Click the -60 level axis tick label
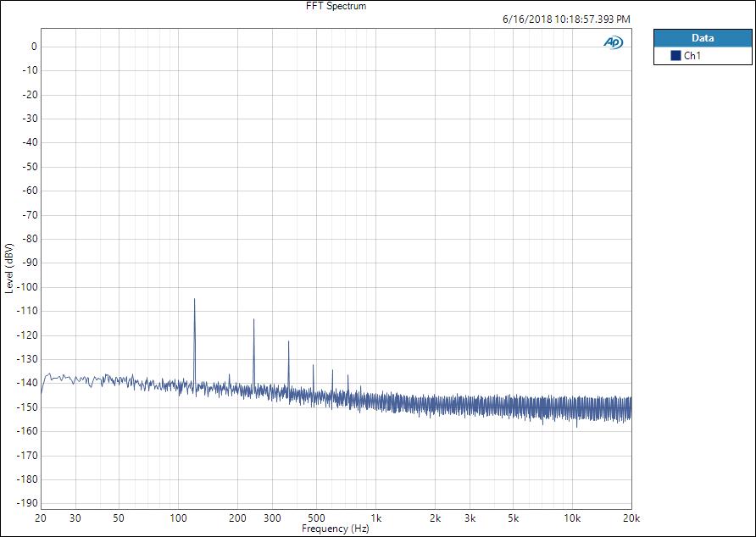Image resolution: width=756 pixels, height=537 pixels. click(x=29, y=191)
